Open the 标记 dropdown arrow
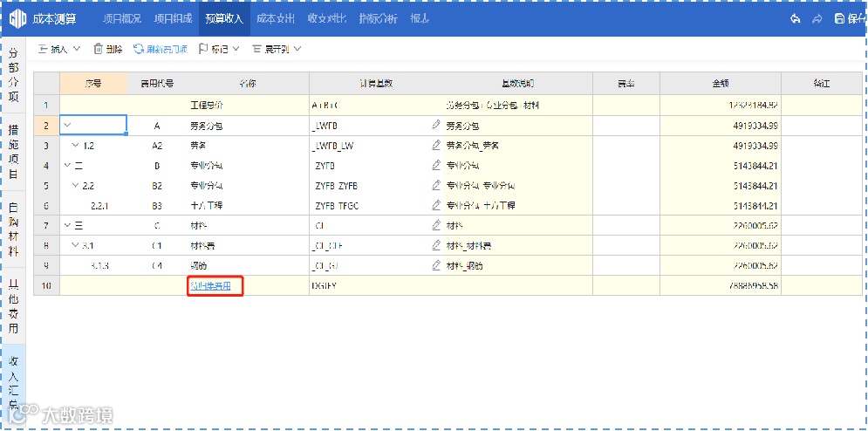Viewport: 868px width, 431px height. tap(236, 49)
